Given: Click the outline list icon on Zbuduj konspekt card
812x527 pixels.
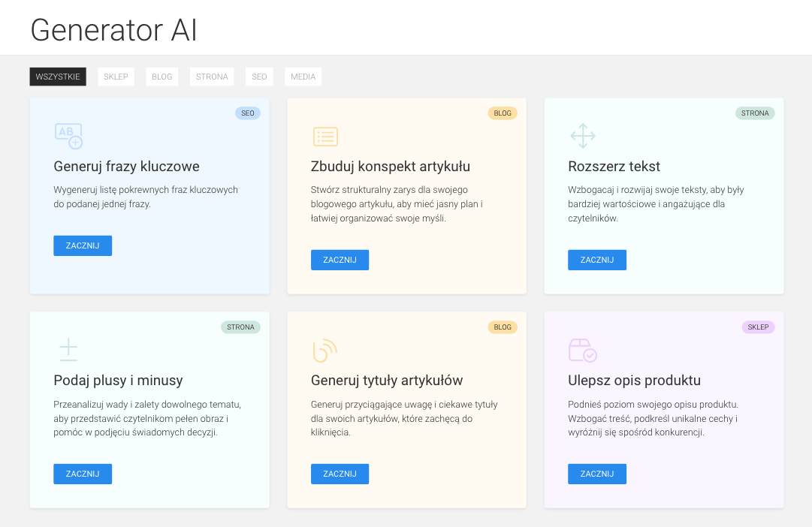Looking at the screenshot, I should pos(325,136).
